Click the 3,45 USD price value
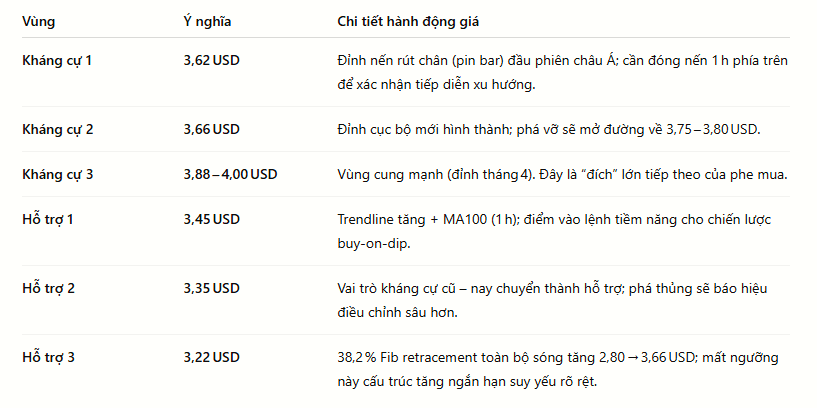Image resolution: width=817 pixels, height=408 pixels. [x=212, y=219]
